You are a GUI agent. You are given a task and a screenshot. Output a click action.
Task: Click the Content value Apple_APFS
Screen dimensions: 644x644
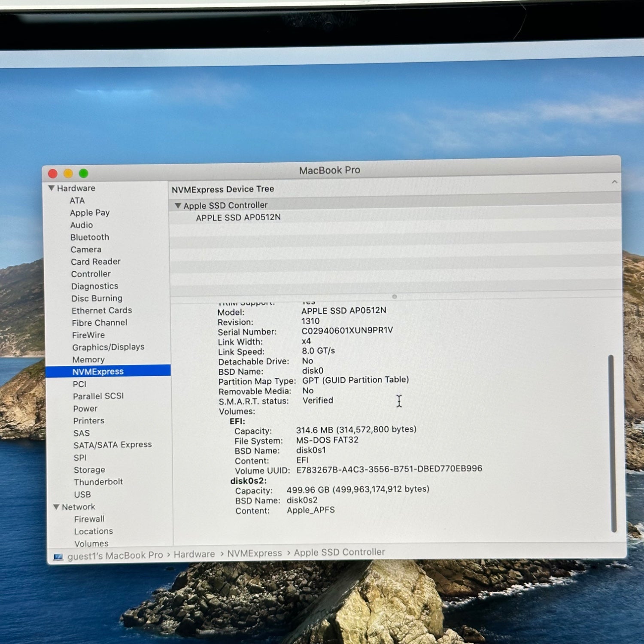311,510
